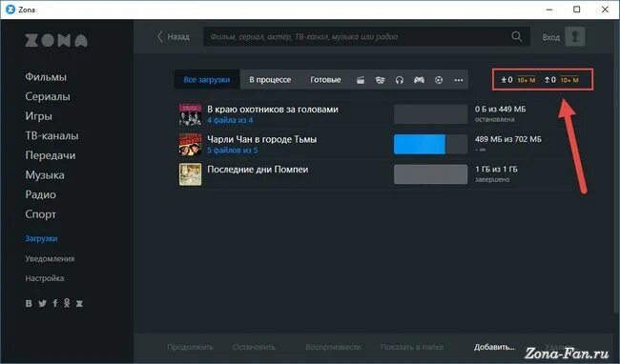
Task: Open the Facebook icon in sidebar
Action: tap(55, 303)
